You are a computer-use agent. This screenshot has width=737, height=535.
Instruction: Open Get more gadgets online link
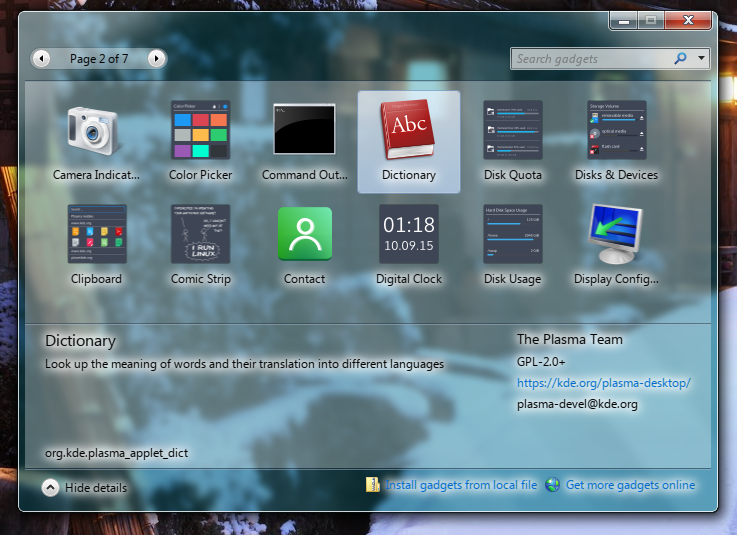tap(630, 485)
